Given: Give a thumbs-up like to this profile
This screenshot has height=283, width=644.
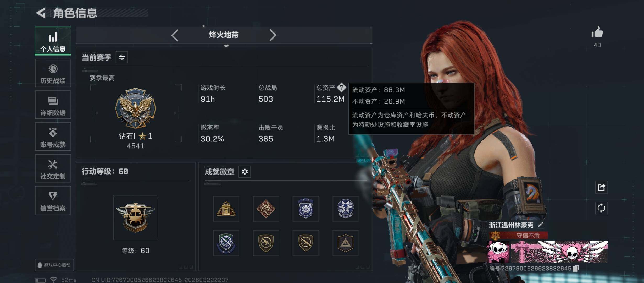Looking at the screenshot, I should (x=597, y=32).
